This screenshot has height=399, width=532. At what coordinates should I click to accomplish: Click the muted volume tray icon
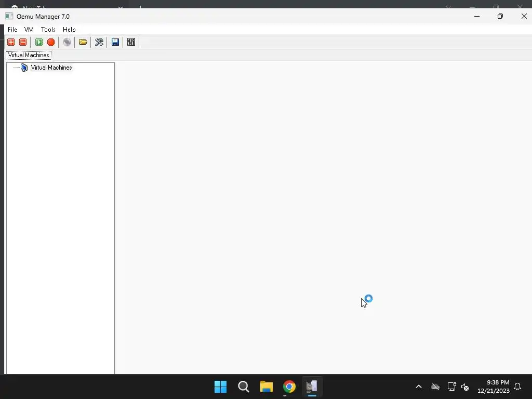click(x=465, y=387)
